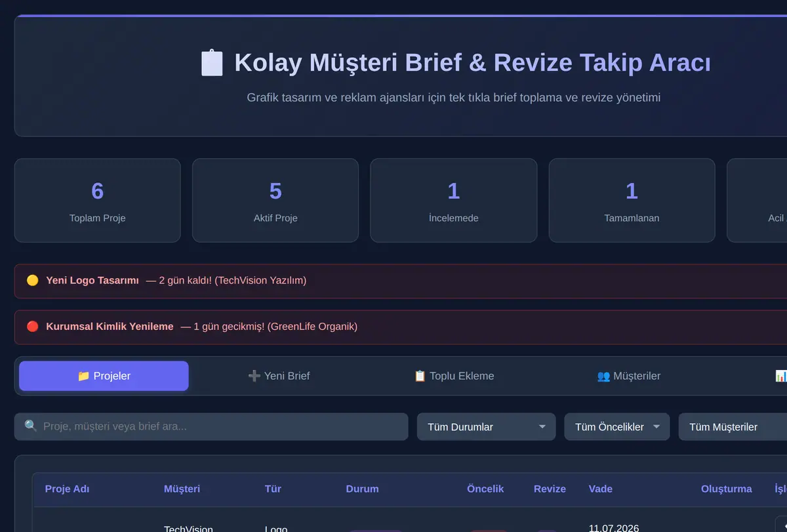Open the Tüm Müşteriler filter dropdown
The height and width of the screenshot is (532, 787).
[x=733, y=426]
